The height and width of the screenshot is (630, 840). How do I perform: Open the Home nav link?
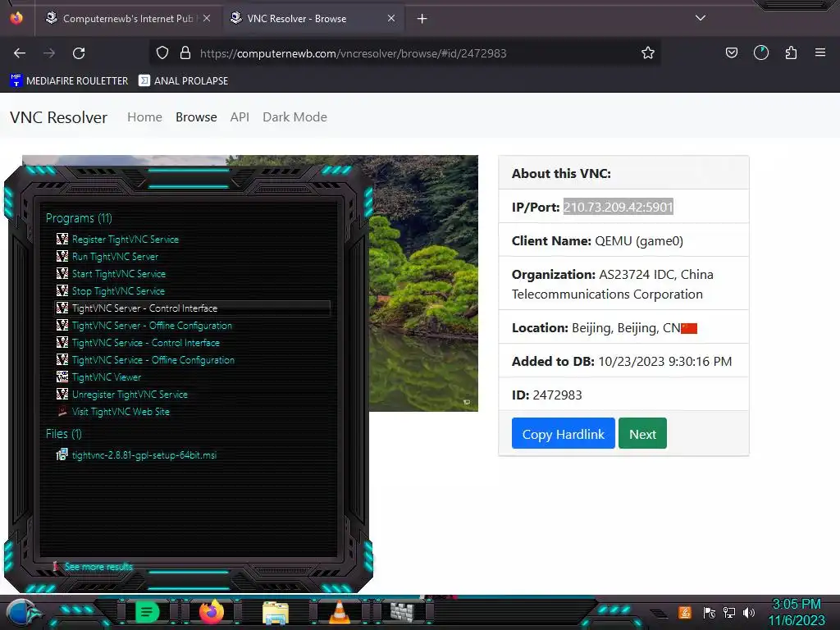(x=144, y=117)
